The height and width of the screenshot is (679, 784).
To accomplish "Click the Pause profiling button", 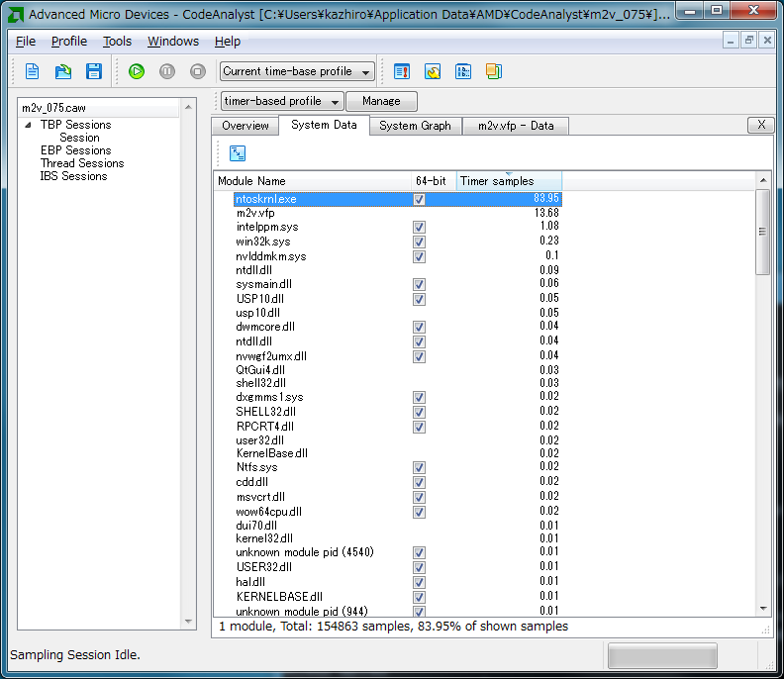I will coord(167,71).
